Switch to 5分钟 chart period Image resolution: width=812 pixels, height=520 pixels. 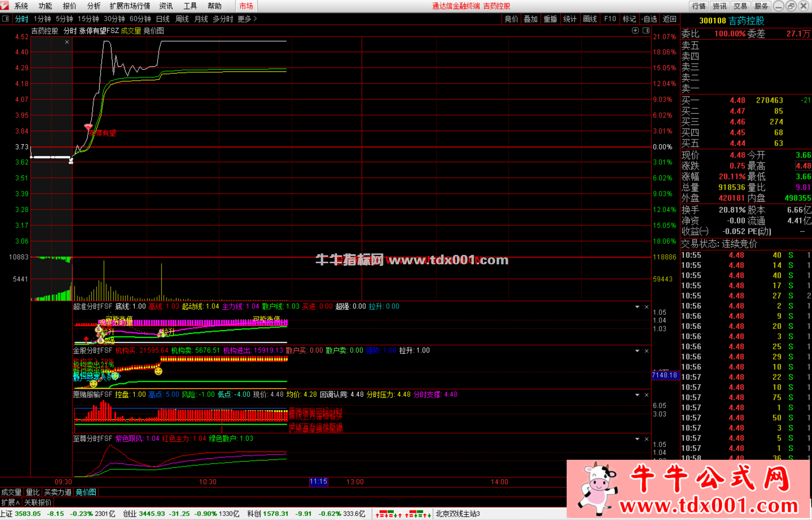pos(64,19)
